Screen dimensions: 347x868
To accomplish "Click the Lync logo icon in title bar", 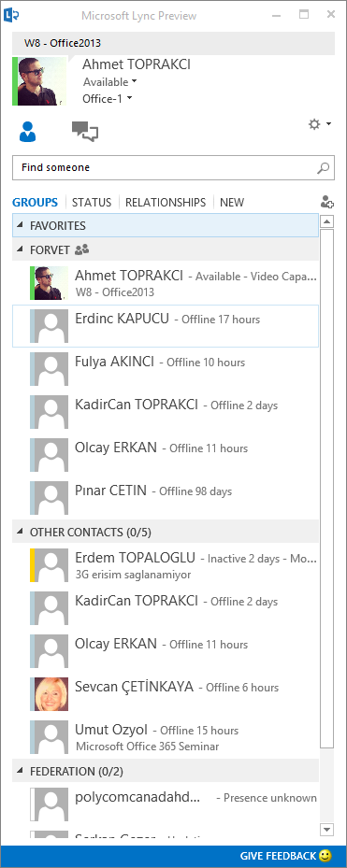I will [x=11, y=15].
